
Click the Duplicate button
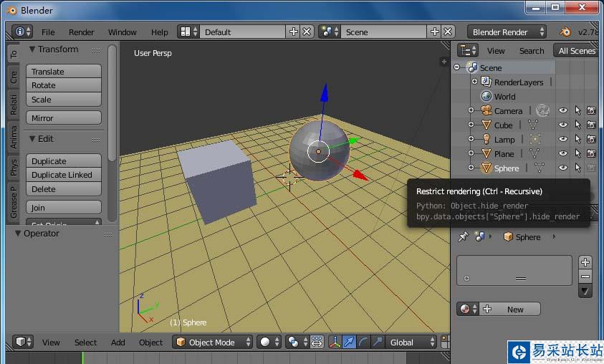64,161
